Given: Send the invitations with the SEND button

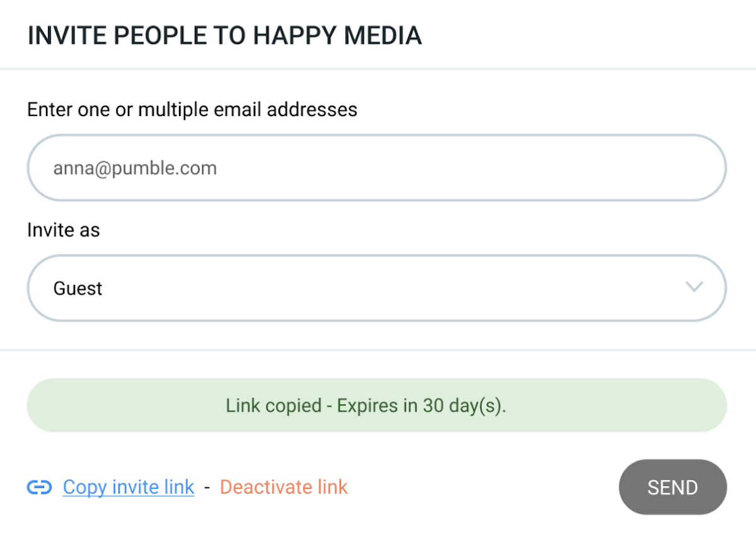Looking at the screenshot, I should [673, 487].
